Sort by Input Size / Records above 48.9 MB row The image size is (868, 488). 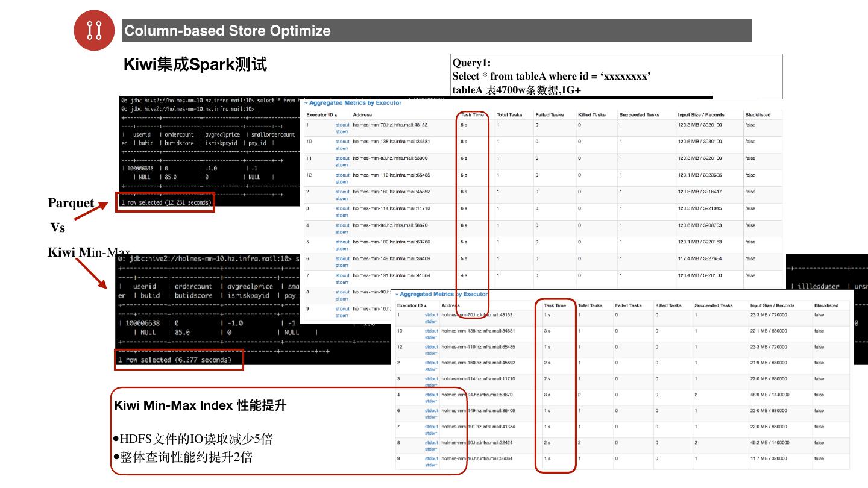click(x=772, y=305)
